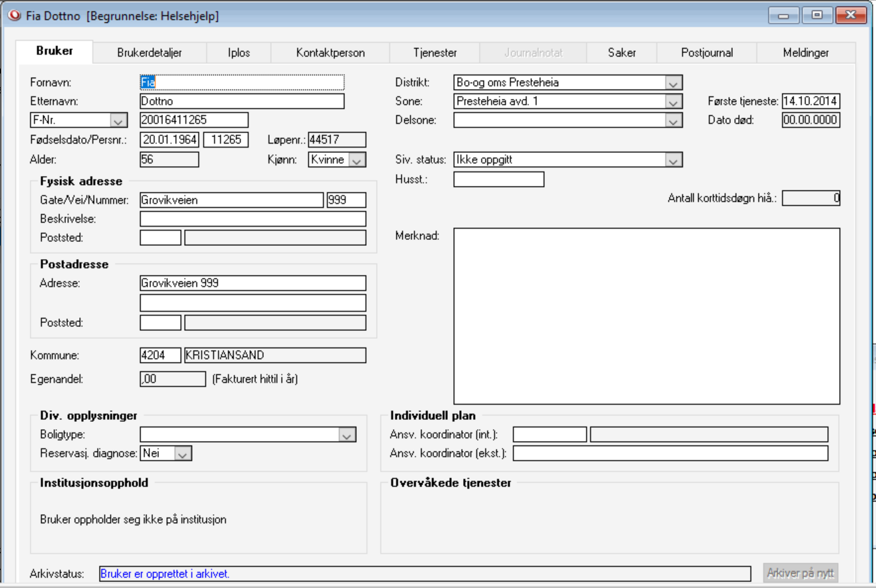Click the application icon in title bar
This screenshot has width=876, height=588.
coord(15,16)
